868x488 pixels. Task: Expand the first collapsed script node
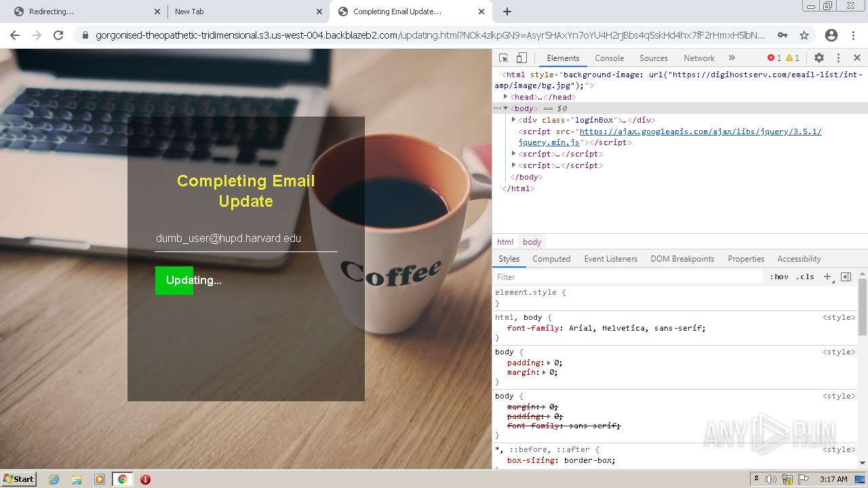[x=514, y=154]
